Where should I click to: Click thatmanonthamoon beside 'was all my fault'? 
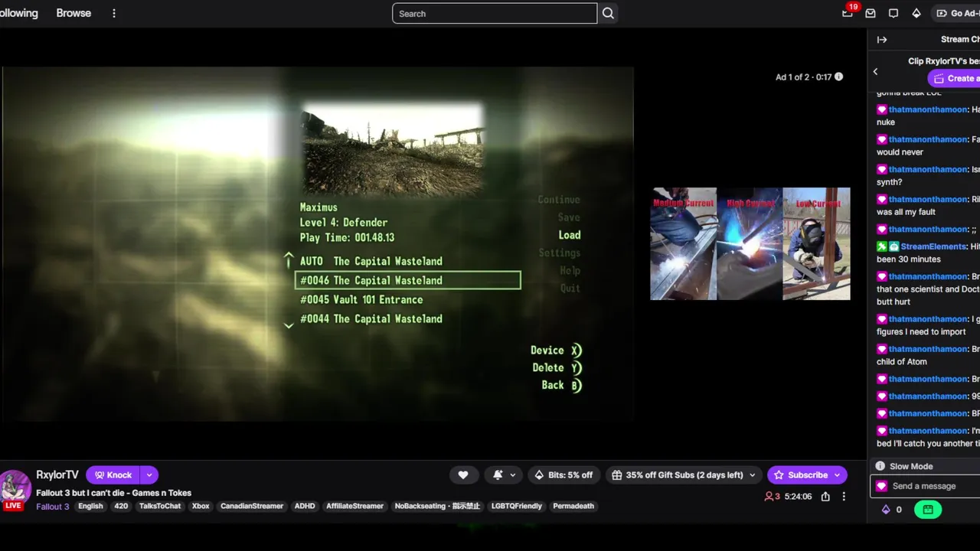[928, 199]
